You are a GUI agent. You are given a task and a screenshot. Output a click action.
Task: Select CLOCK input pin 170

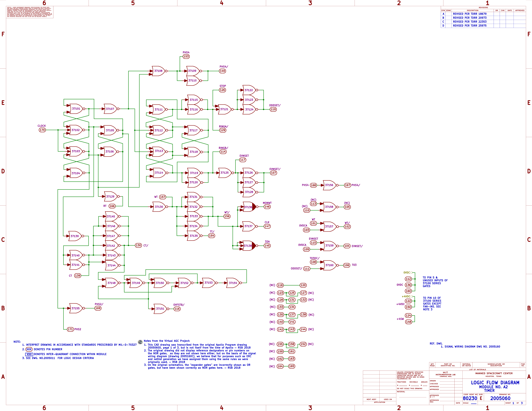(x=42, y=130)
